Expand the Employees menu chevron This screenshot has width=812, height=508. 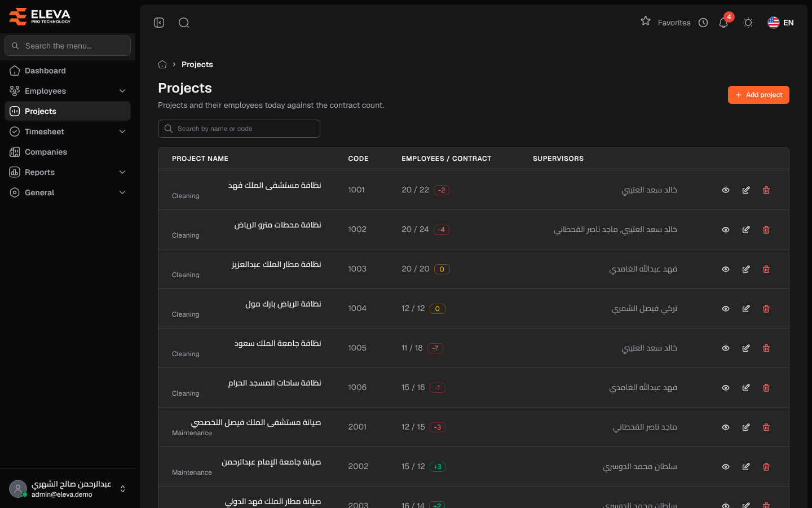[x=122, y=91]
